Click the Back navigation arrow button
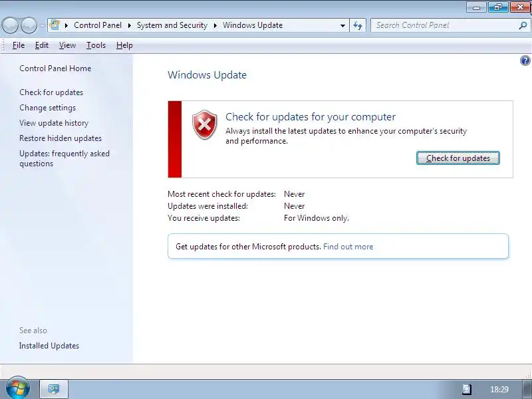 10,25
